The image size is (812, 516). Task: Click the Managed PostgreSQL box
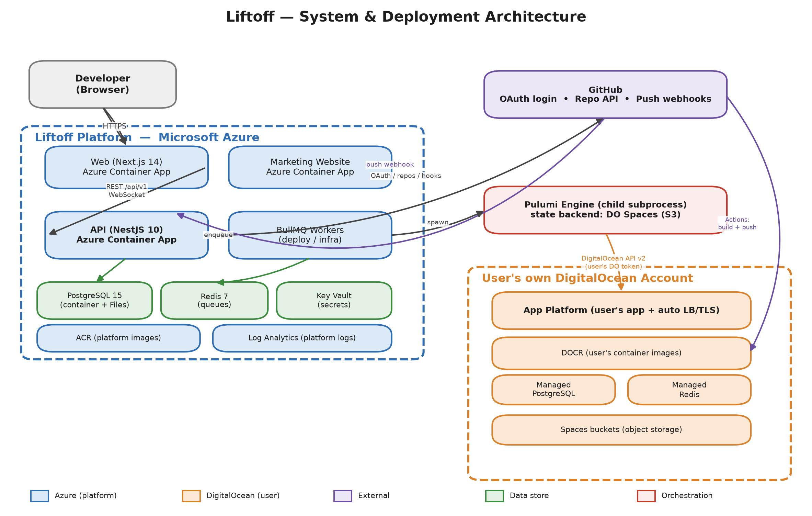coord(553,390)
